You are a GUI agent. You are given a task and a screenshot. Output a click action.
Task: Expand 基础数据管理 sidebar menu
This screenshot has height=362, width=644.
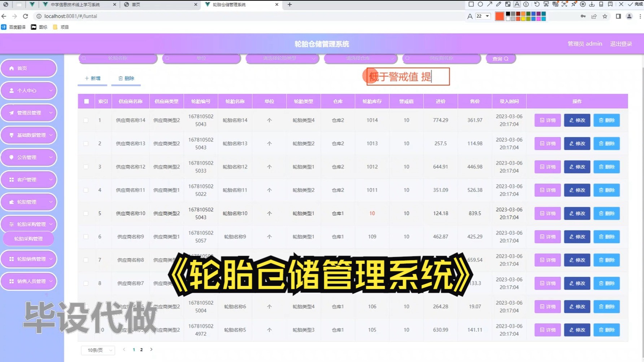(x=29, y=135)
